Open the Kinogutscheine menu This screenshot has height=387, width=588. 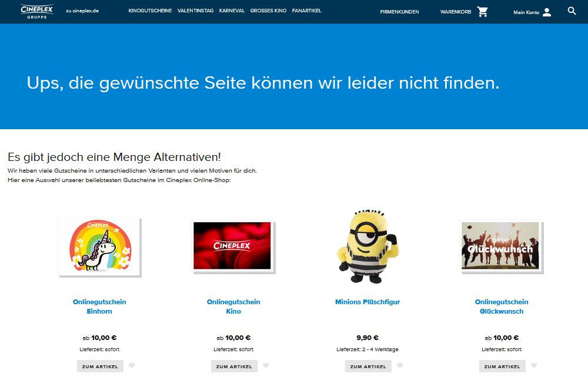pos(150,11)
